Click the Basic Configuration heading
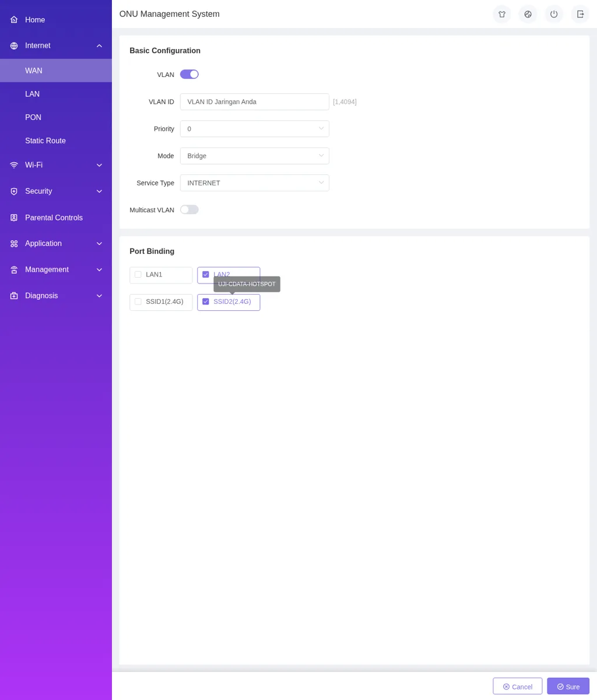 (x=165, y=51)
